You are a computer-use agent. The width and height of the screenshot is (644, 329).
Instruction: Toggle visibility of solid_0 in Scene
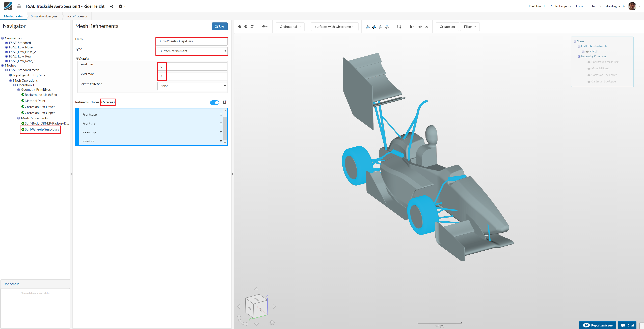click(x=587, y=51)
